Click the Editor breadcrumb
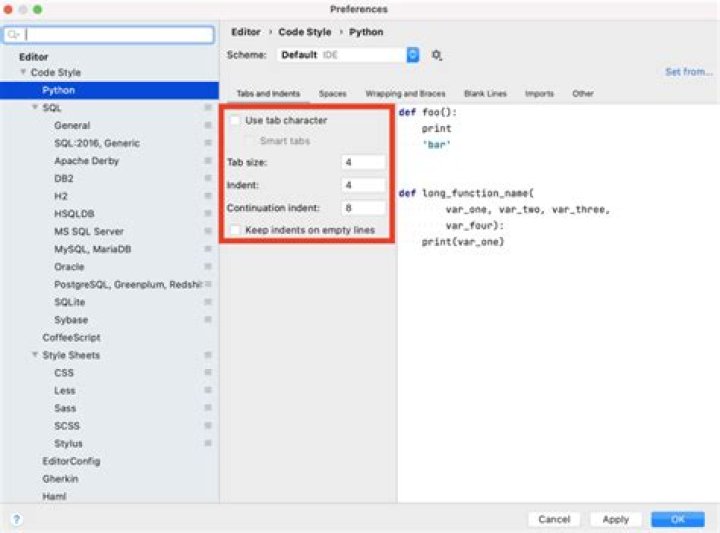Image resolution: width=720 pixels, height=533 pixels. click(x=246, y=32)
